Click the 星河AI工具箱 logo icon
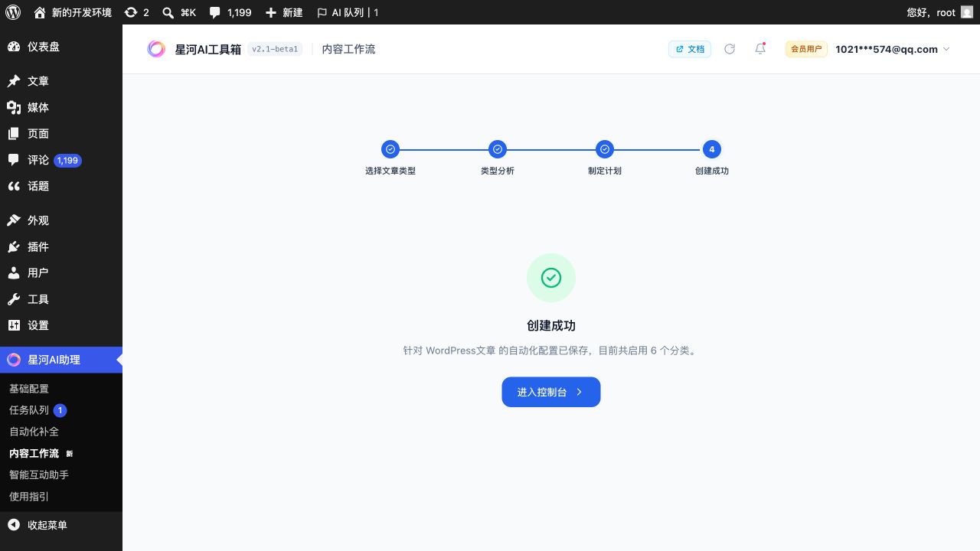This screenshot has width=980, height=551. click(156, 49)
